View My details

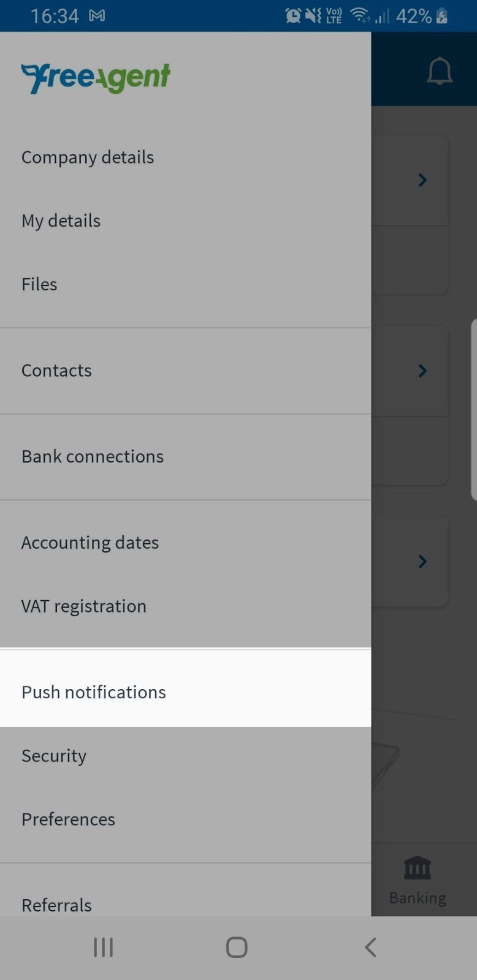click(61, 221)
